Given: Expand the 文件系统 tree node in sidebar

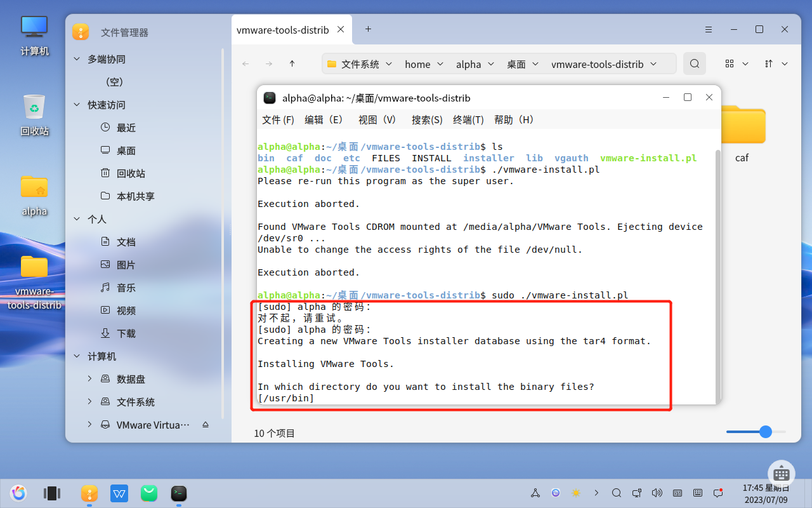Looking at the screenshot, I should click(x=89, y=402).
